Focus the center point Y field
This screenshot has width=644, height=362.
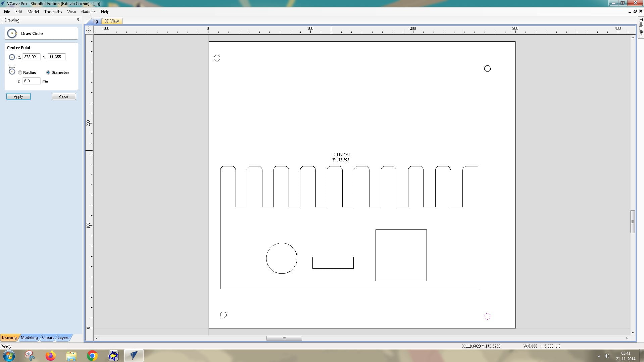pyautogui.click(x=56, y=57)
